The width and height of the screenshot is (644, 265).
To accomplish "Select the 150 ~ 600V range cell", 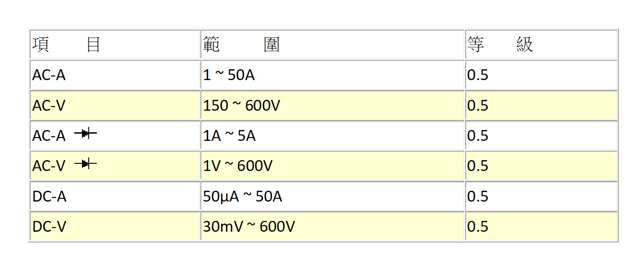I will (332, 105).
